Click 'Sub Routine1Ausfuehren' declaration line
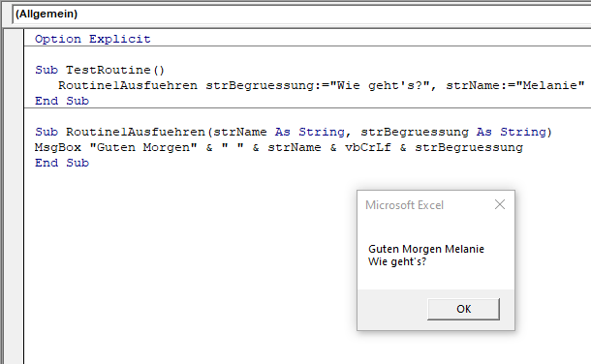 pos(294,132)
